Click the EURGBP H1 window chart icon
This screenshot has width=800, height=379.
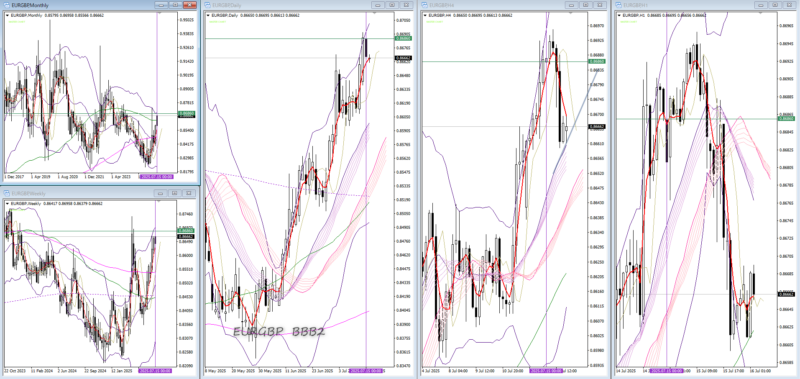pyautogui.click(x=618, y=5)
